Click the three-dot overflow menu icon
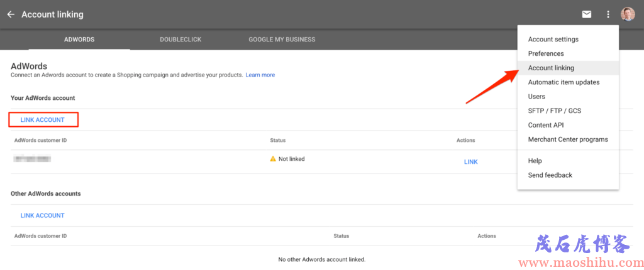644x270 pixels. pyautogui.click(x=608, y=14)
